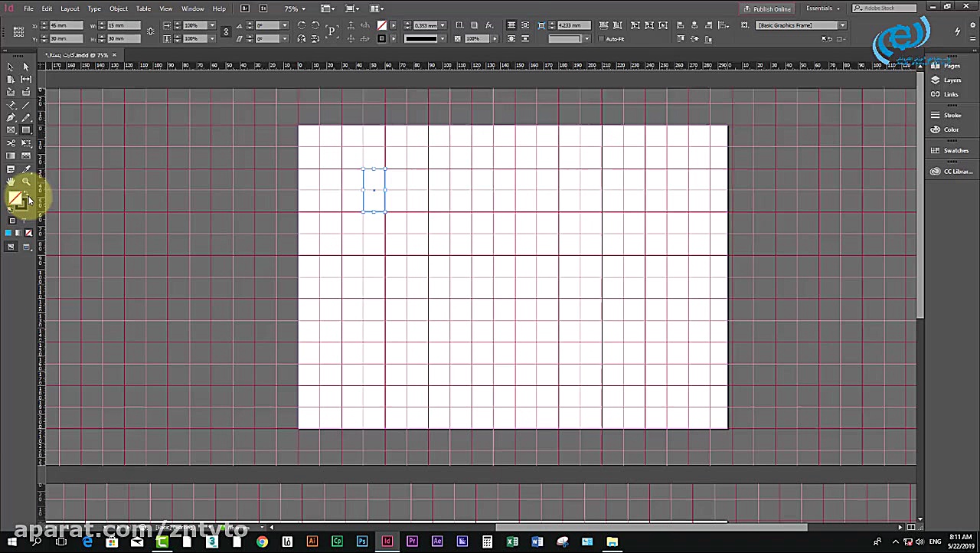Pick the Scissors tool in toolbox
This screenshot has width=980, height=553.
[11, 143]
